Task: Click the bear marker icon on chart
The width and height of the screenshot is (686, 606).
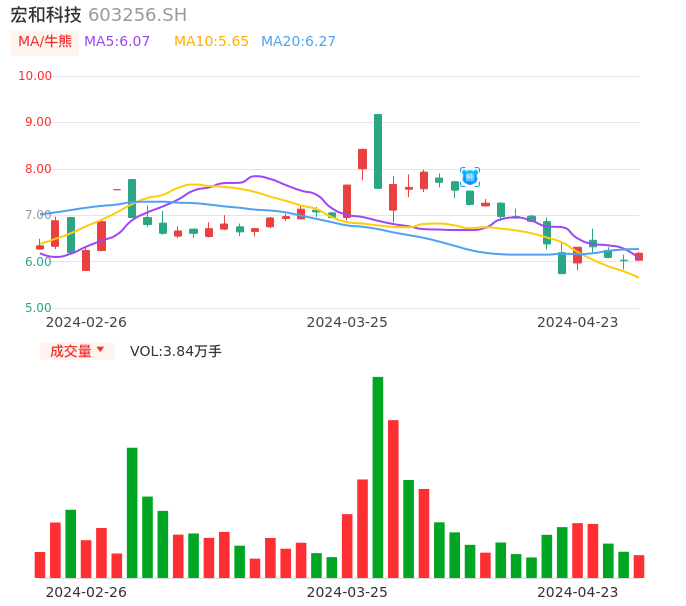Action: (x=470, y=177)
